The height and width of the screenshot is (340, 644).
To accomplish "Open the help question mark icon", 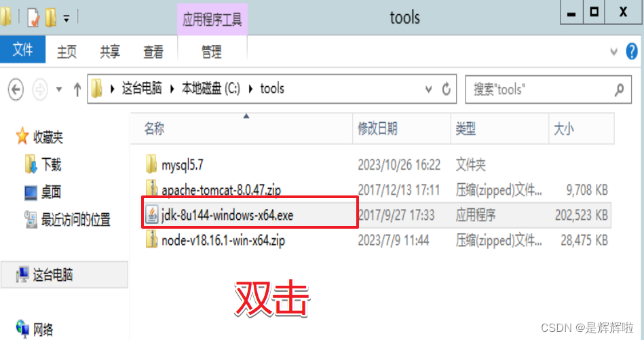I will tap(632, 52).
